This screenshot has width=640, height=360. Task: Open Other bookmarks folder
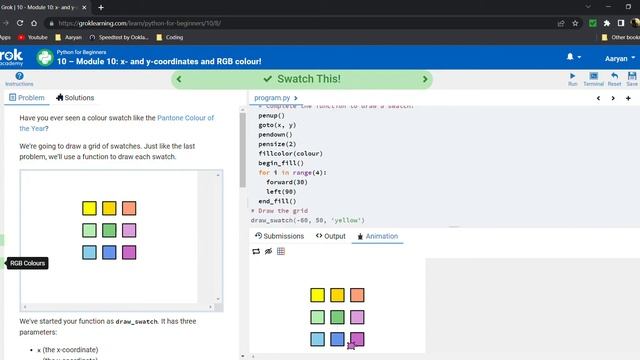(620, 37)
